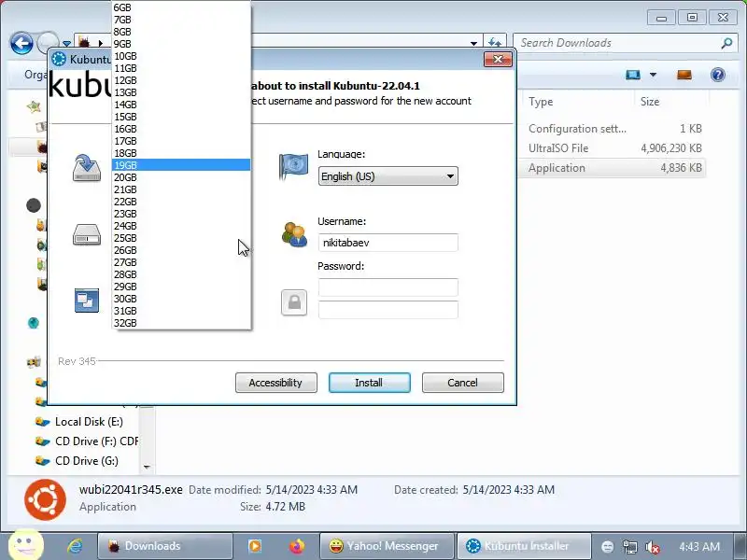Open the Accessibility options
This screenshot has height=560, width=747.
pos(275,383)
